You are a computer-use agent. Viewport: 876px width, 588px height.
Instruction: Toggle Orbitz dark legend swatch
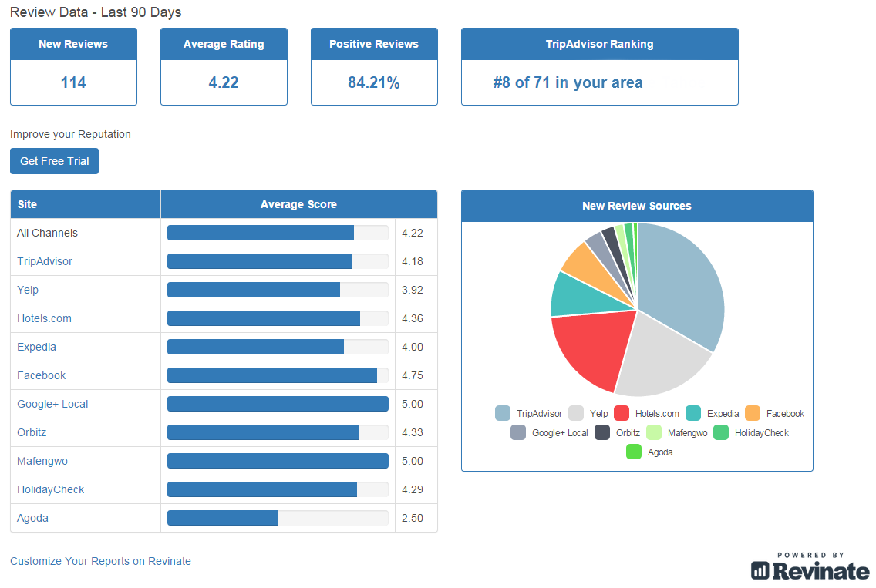(x=602, y=433)
